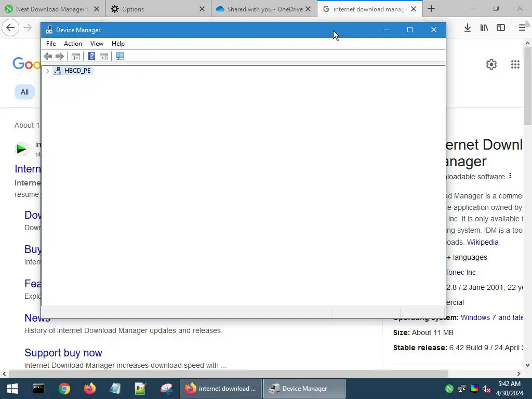The width and height of the screenshot is (532, 399).
Task: Click the network icon in system tray
Action: tap(462, 389)
